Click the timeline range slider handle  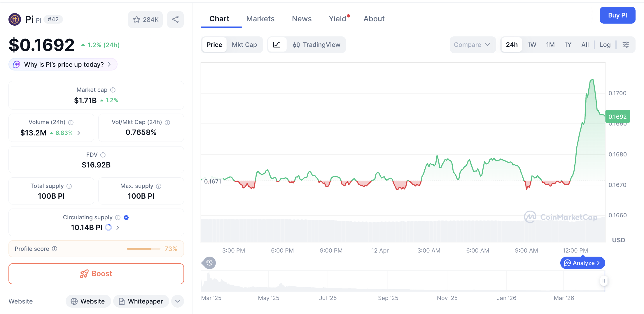coord(604,281)
